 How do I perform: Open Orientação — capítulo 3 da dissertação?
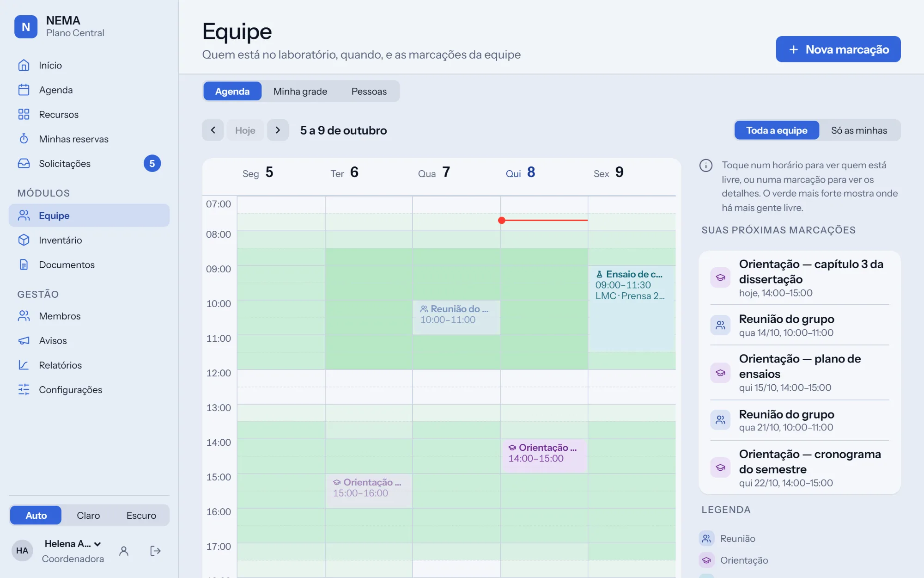[x=800, y=278]
